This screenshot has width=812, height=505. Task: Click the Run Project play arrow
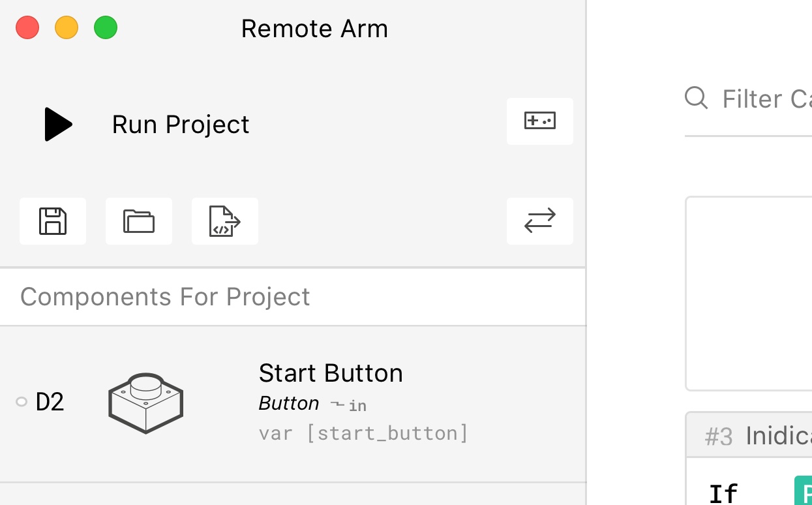[x=58, y=124]
